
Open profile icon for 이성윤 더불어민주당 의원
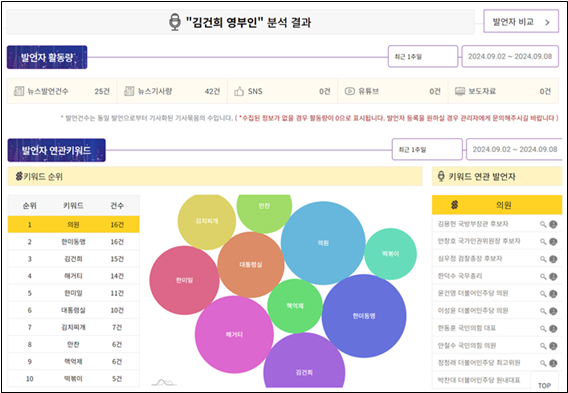pos(553,311)
